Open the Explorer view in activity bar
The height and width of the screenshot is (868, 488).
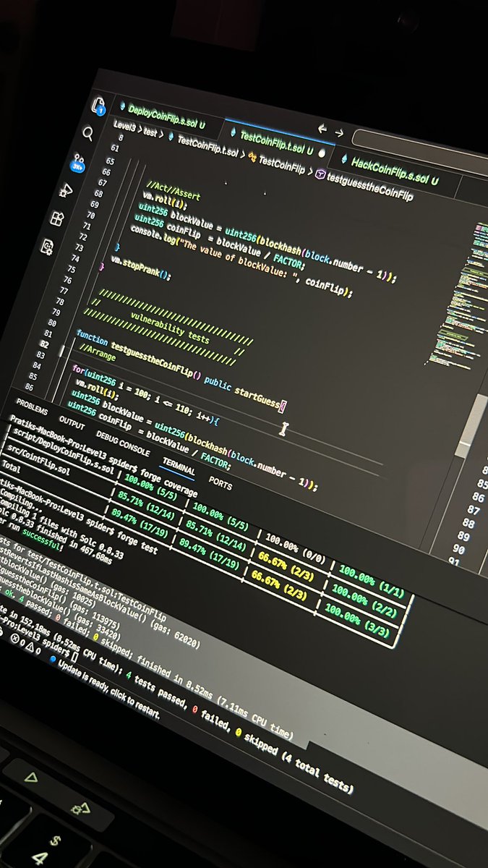(x=99, y=108)
